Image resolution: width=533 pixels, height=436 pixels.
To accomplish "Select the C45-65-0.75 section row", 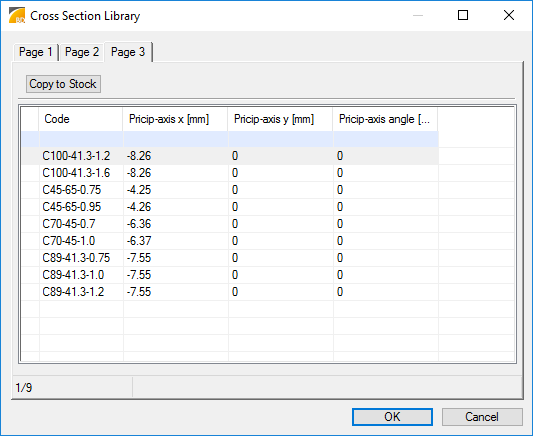I will (230, 190).
